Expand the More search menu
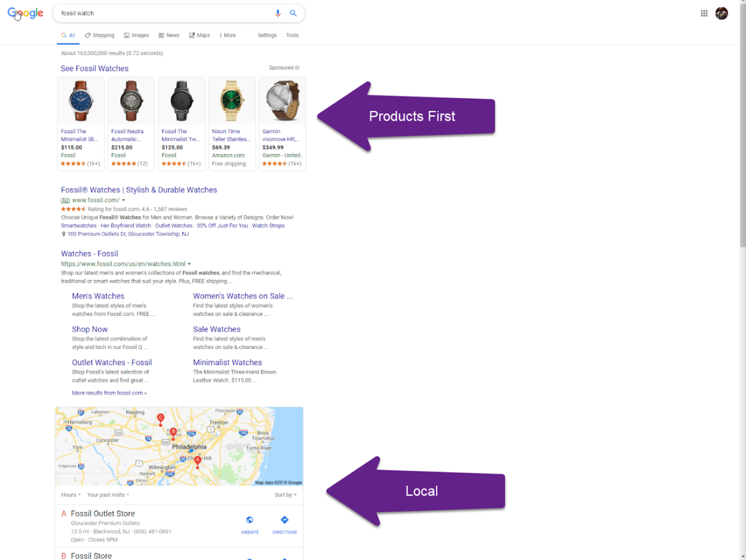746x560 pixels. 227,35
